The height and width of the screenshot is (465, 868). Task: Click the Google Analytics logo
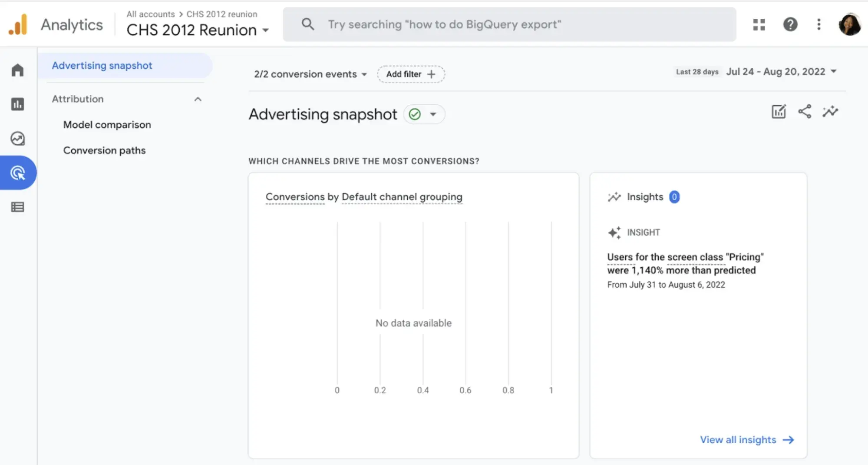[x=18, y=24]
